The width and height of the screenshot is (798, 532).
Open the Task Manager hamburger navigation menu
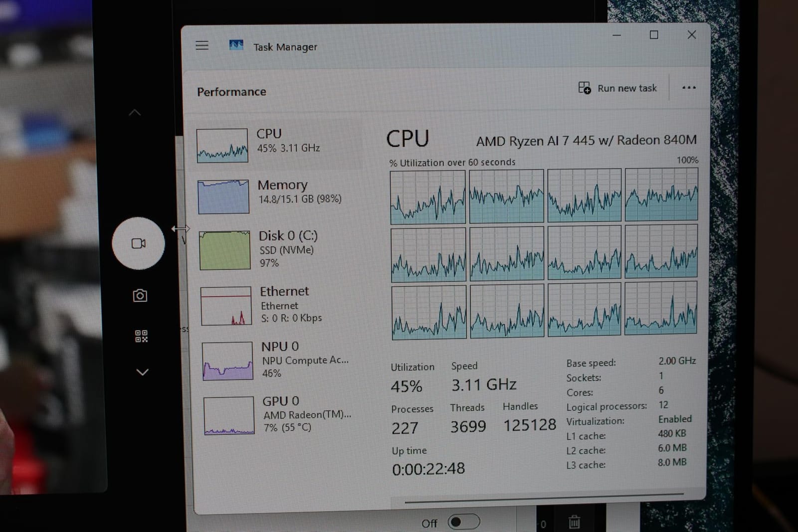pos(202,45)
